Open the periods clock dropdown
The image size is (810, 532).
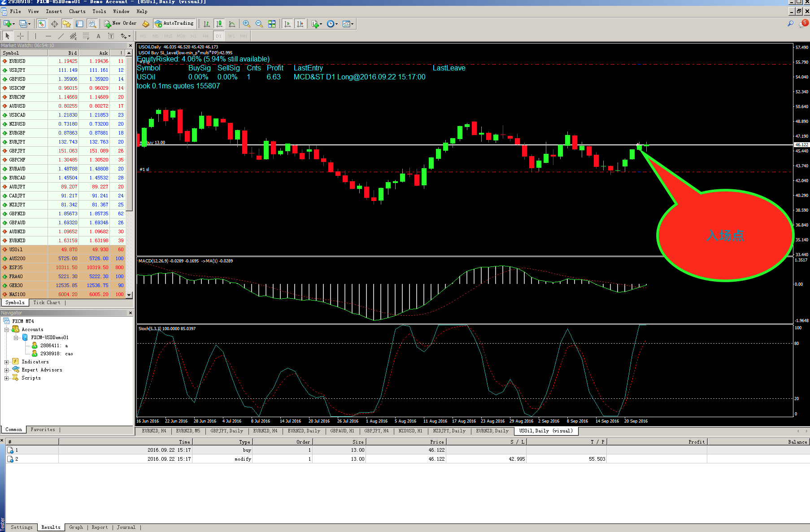click(x=332, y=24)
